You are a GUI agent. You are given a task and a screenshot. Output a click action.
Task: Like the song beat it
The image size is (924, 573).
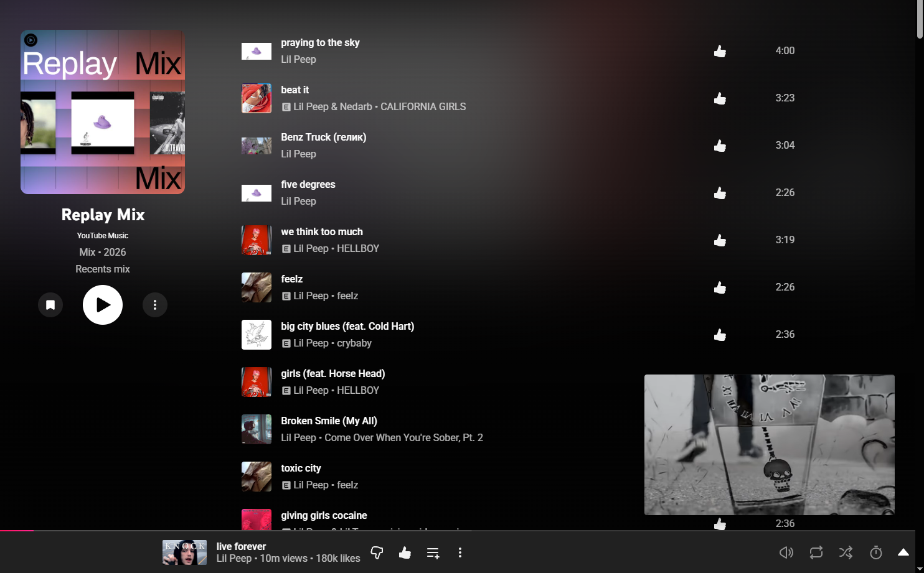pos(720,98)
